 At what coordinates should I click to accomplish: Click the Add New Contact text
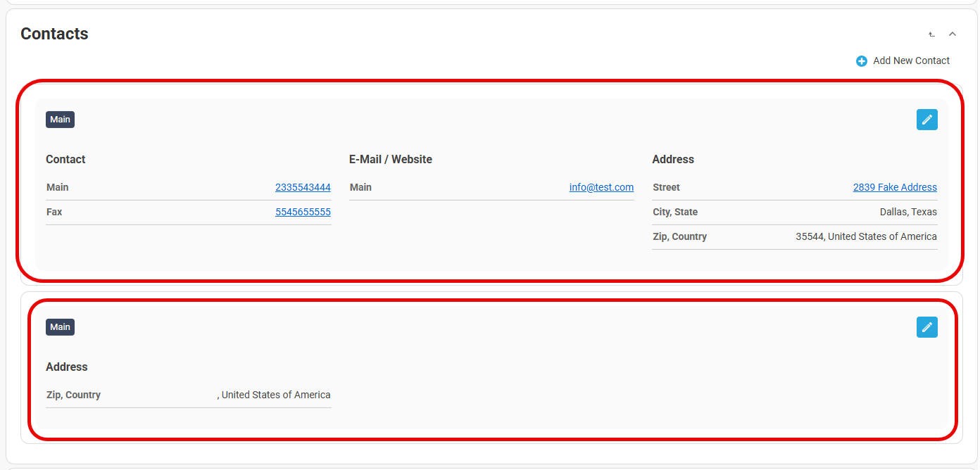[911, 61]
